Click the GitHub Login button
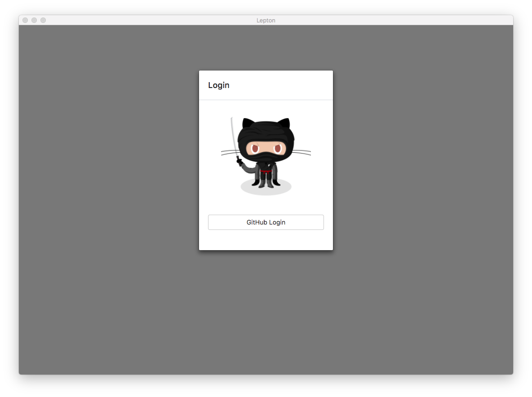 pyautogui.click(x=266, y=222)
